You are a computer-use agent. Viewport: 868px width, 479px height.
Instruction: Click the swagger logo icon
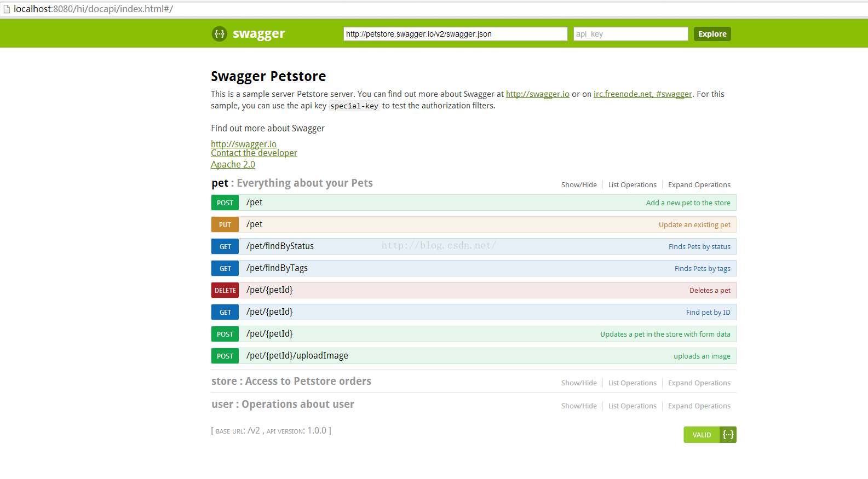(219, 34)
